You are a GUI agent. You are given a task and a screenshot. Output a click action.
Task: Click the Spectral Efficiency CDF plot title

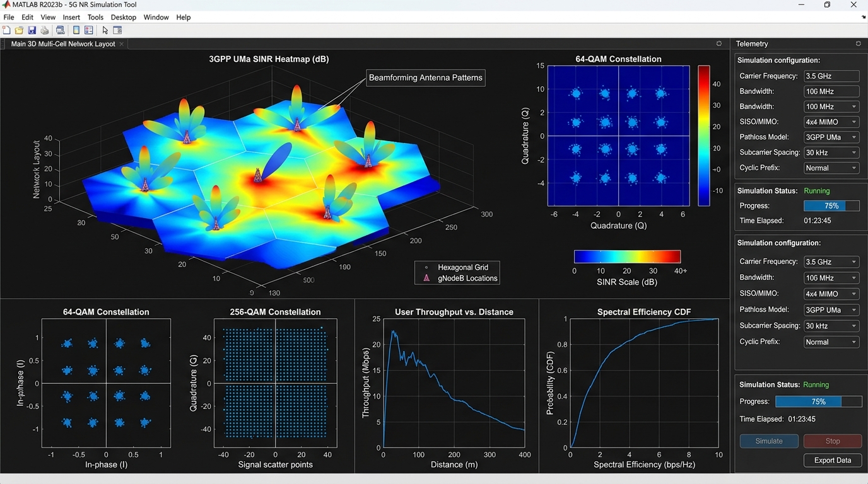[644, 312]
